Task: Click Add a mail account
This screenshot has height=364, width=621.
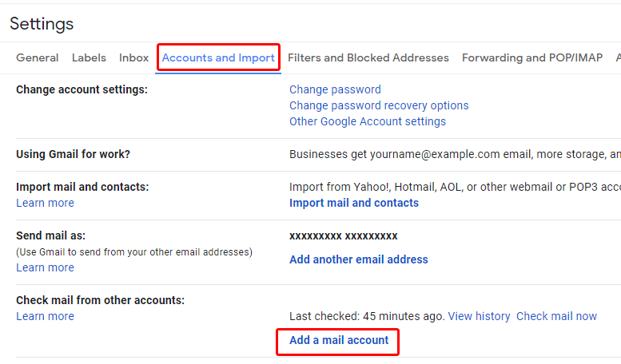Action: tap(339, 340)
